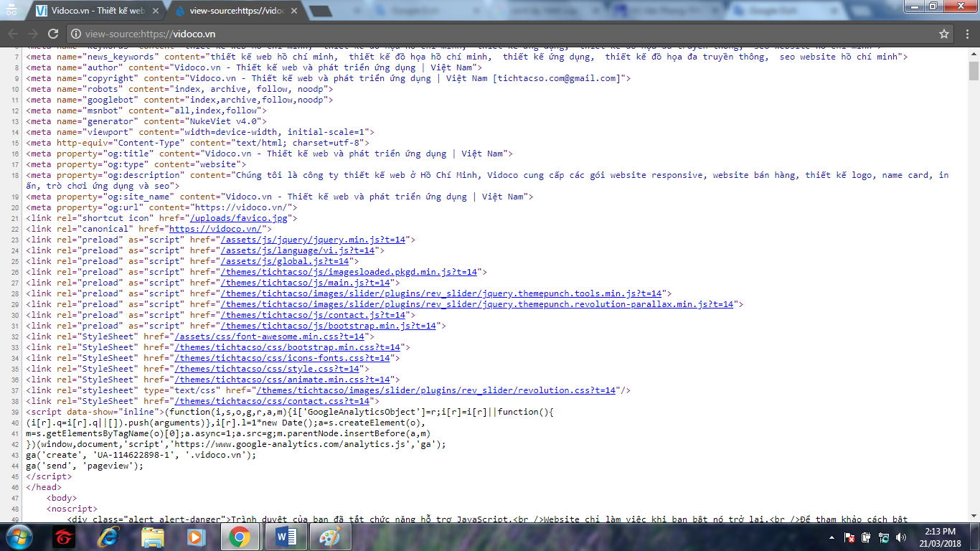Click the "alert alert-danger" class text

pyautogui.click(x=173, y=519)
